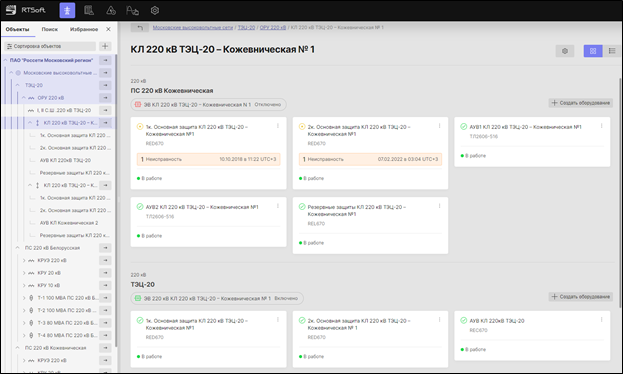Image resolution: width=623 pixels, height=374 pixels.
Task: Open the АУВ2 КЛ 220 кВ card title
Action: coord(202,207)
